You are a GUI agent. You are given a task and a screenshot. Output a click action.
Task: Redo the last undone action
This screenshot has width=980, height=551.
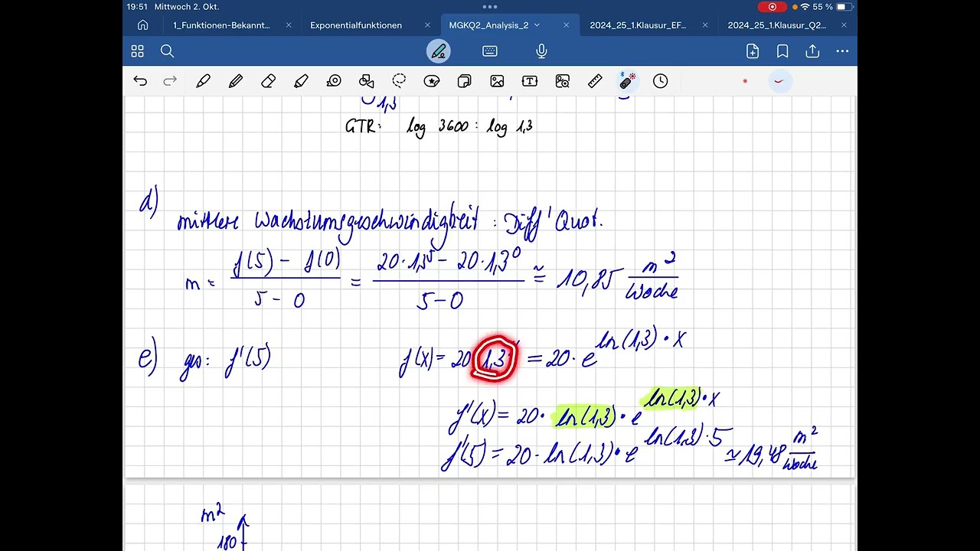(170, 81)
